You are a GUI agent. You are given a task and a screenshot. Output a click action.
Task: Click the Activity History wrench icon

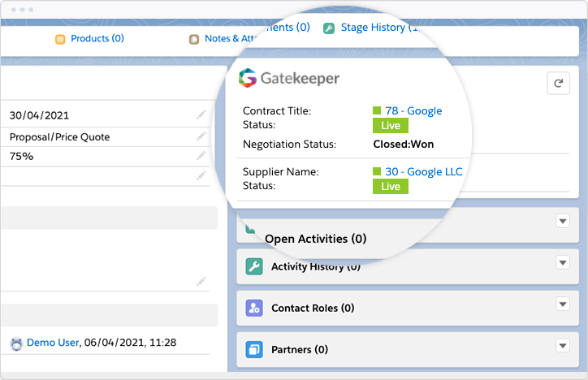[x=254, y=266]
